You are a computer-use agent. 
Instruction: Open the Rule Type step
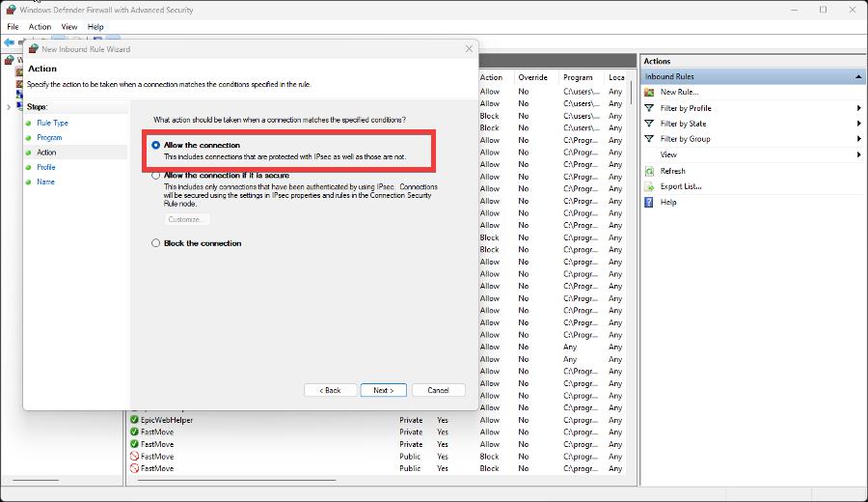click(x=53, y=123)
